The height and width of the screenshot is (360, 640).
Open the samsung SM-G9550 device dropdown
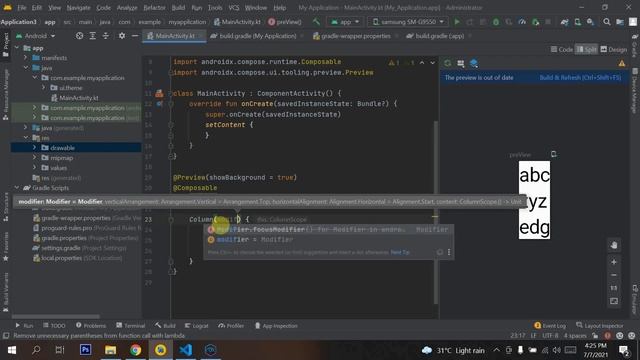pyautogui.click(x=408, y=22)
